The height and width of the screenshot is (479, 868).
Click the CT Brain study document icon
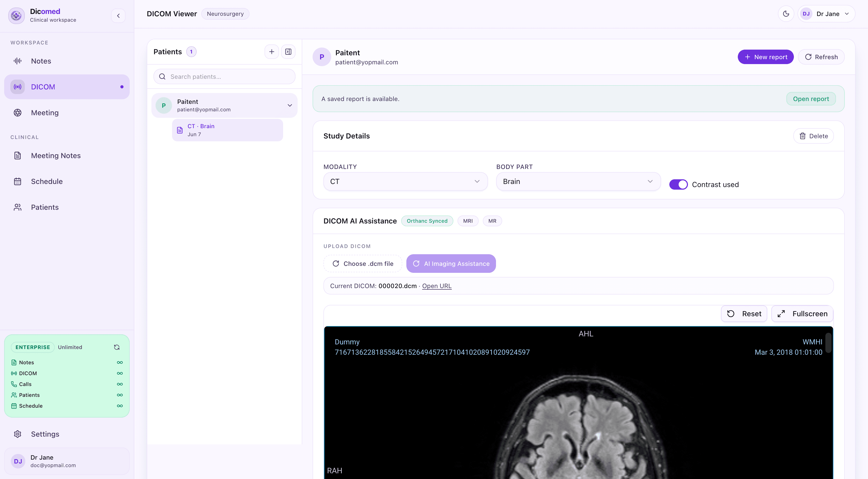[180, 130]
